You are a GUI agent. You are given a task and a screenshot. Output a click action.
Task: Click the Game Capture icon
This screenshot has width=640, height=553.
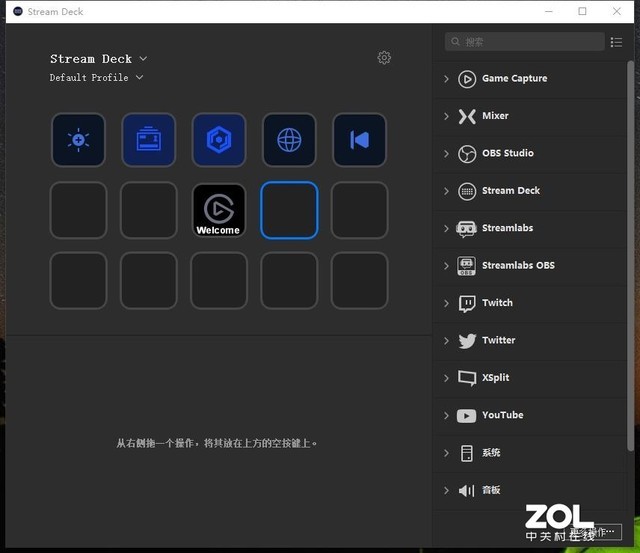[x=467, y=79]
